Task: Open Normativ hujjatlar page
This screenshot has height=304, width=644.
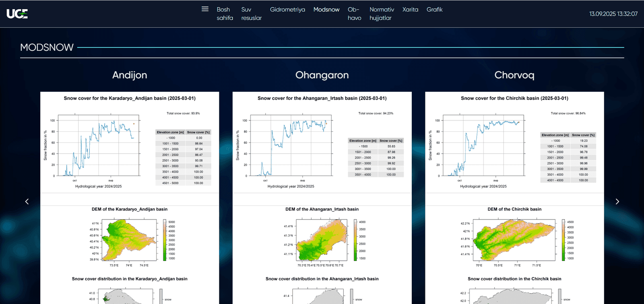Action: pyautogui.click(x=382, y=14)
